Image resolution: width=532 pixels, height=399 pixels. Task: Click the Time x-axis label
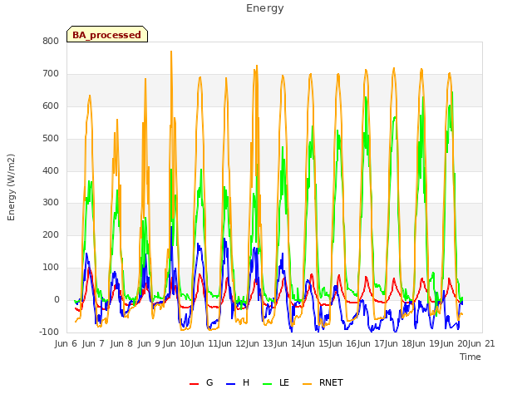coord(470,357)
